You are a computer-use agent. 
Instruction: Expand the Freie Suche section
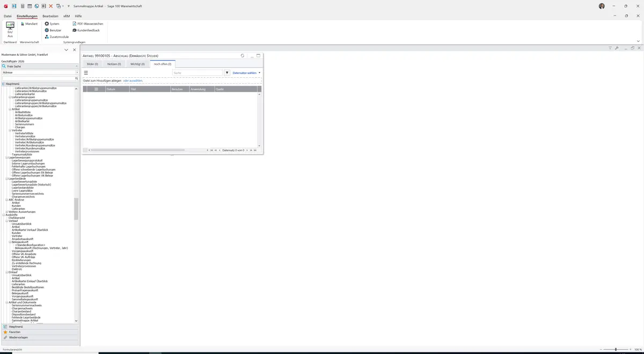coord(40,67)
